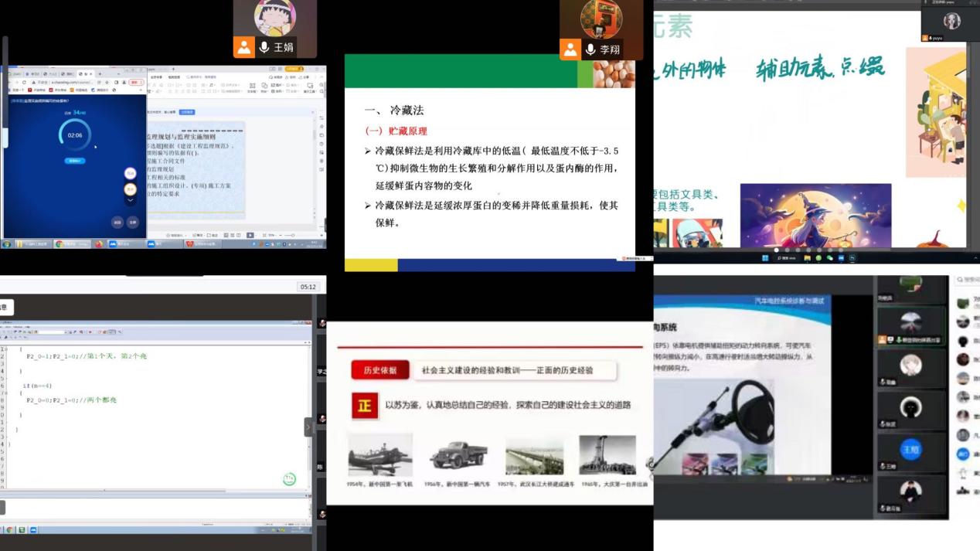
Task: Click the blue pill button under the countdown timer
Action: 75,161
